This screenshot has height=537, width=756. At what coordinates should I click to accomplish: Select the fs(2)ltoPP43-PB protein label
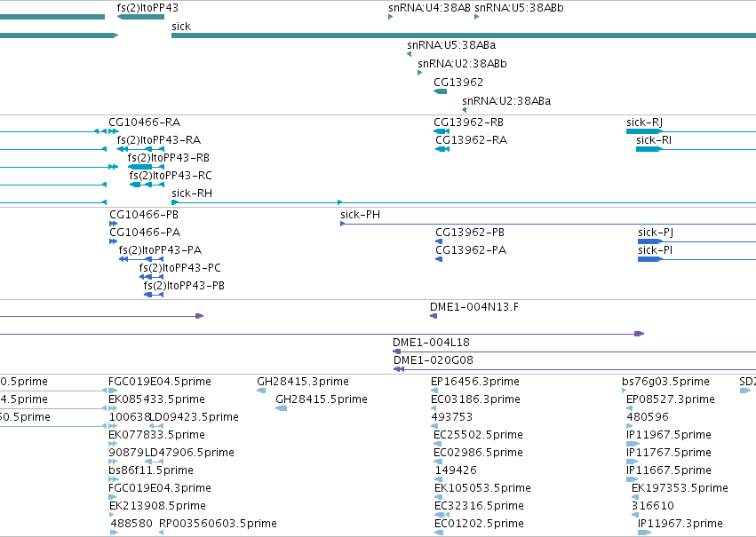coord(184,286)
